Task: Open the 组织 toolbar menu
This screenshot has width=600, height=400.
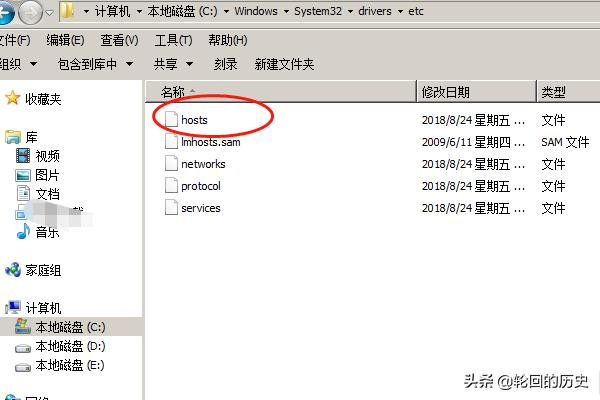Action: 18,64
